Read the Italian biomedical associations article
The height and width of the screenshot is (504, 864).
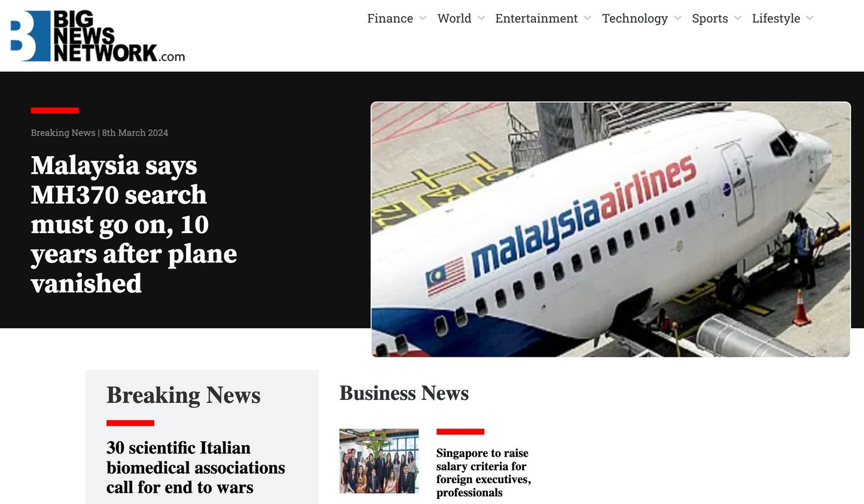196,468
